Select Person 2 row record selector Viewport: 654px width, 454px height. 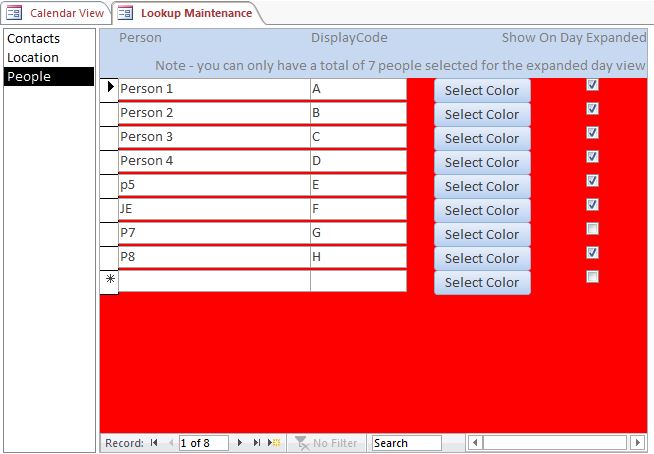pos(109,113)
